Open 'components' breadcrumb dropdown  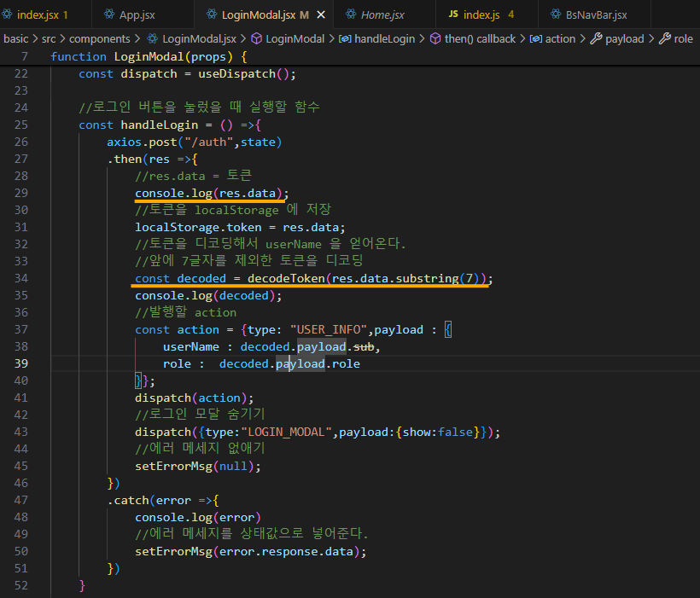[x=100, y=39]
